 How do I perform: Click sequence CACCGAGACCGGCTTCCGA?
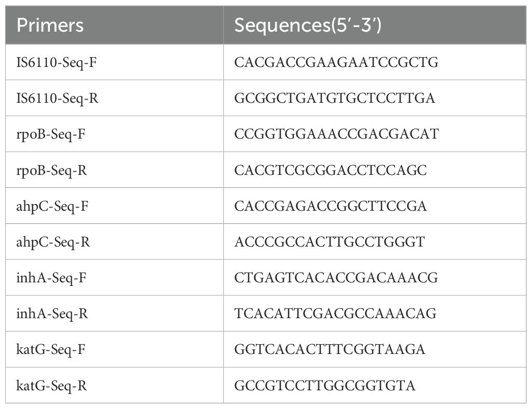pos(331,206)
